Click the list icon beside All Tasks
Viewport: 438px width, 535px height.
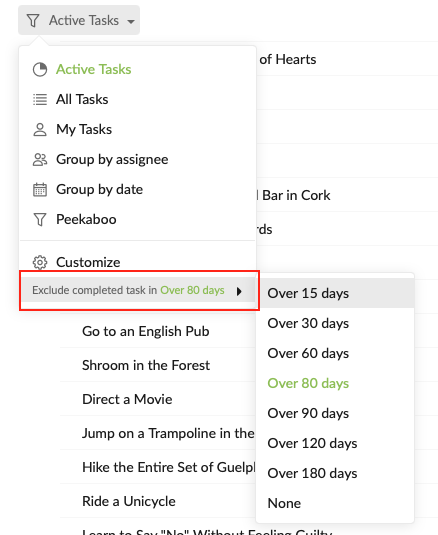(x=40, y=100)
